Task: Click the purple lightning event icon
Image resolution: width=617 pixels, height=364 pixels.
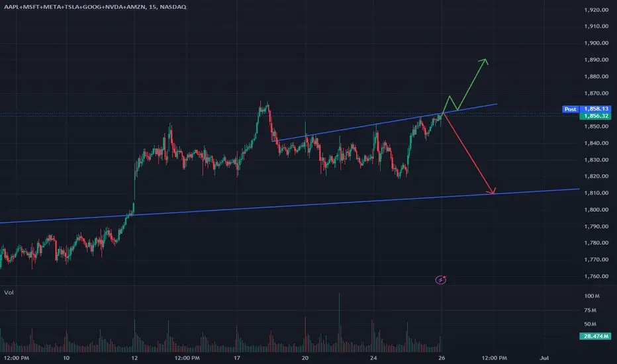Action: click(441, 280)
